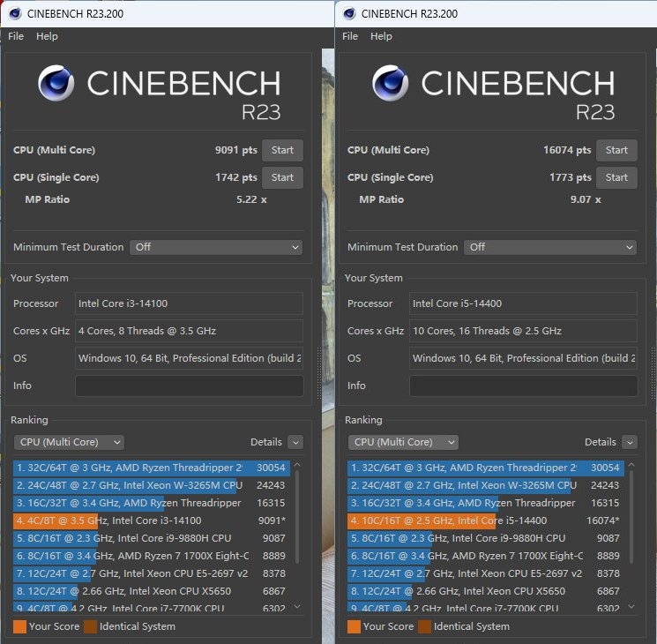Click the Info text field under the i3-14100 system

tap(189, 386)
